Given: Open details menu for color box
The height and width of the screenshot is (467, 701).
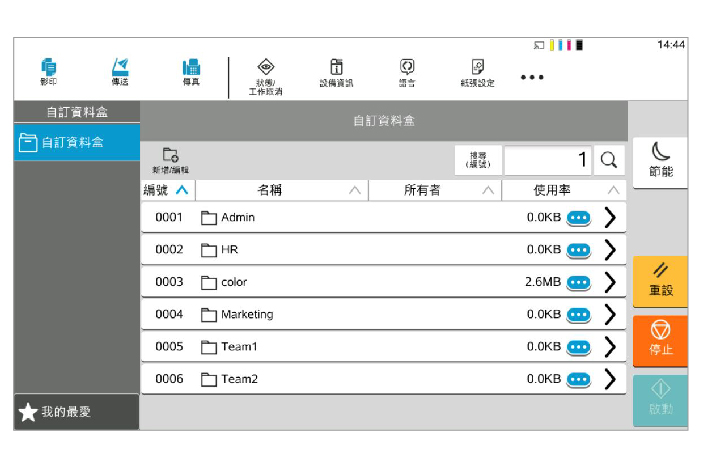Looking at the screenshot, I should point(579,282).
